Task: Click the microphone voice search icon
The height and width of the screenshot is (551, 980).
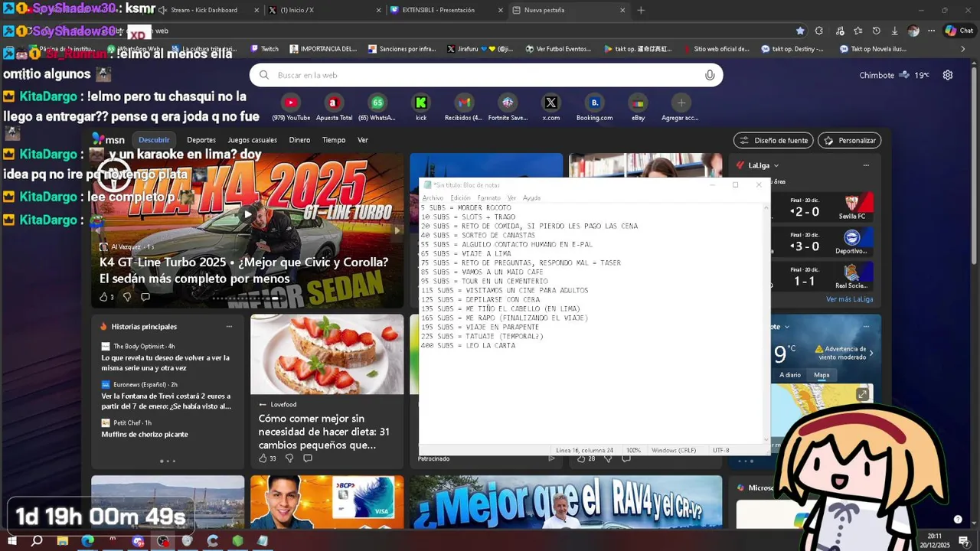Action: (x=710, y=75)
